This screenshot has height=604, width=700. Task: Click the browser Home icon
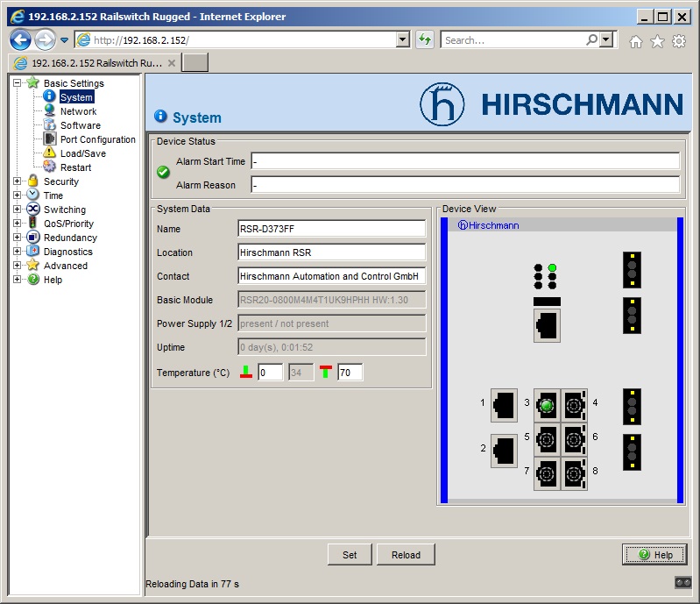(636, 41)
